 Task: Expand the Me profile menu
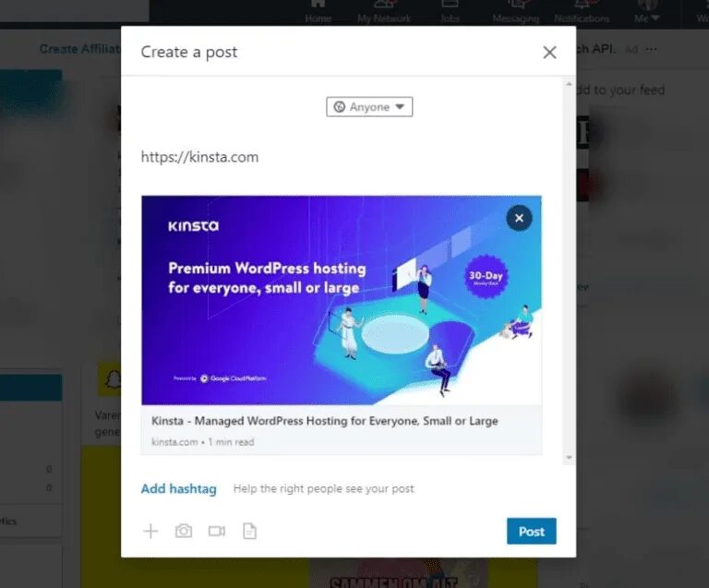(x=646, y=12)
